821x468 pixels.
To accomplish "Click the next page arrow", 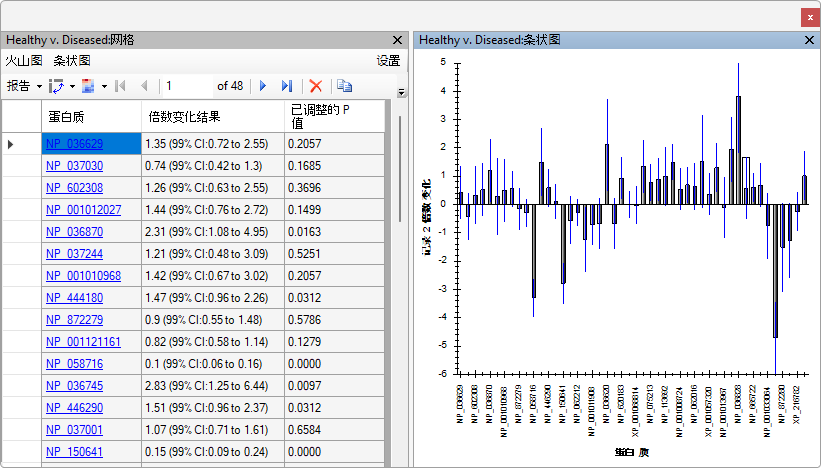I will [264, 86].
